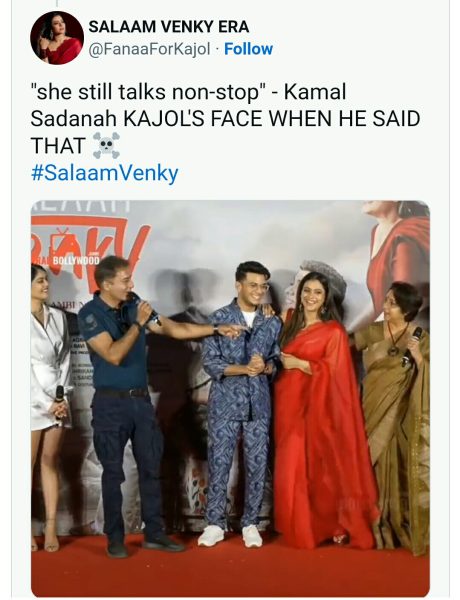Click the red carpet floor in the video
This screenshot has width=460, height=600.
click(x=230, y=570)
